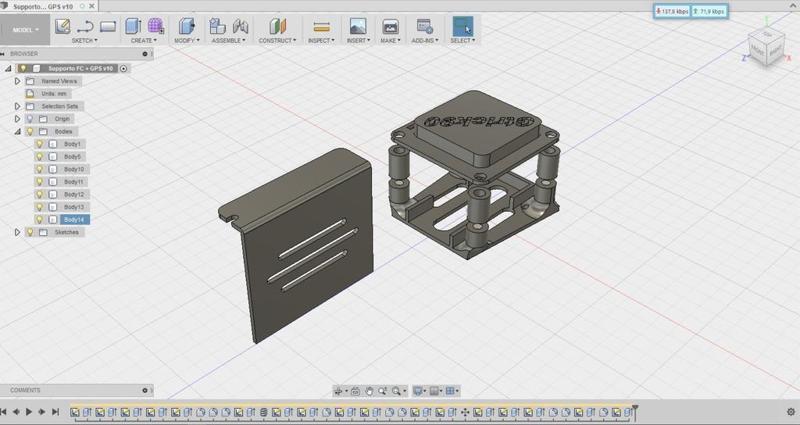Open the MODIFY menu
Screen dimensions: 800x425
[x=187, y=41]
